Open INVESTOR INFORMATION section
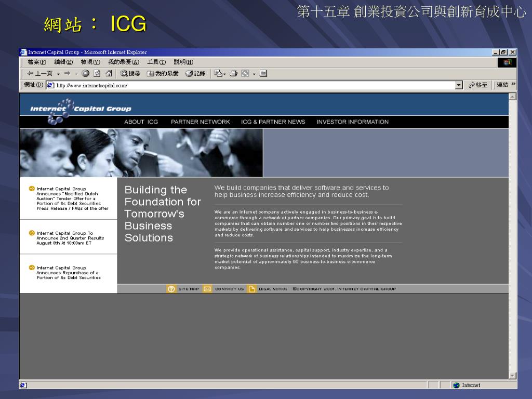532x399 pixels. (353, 122)
